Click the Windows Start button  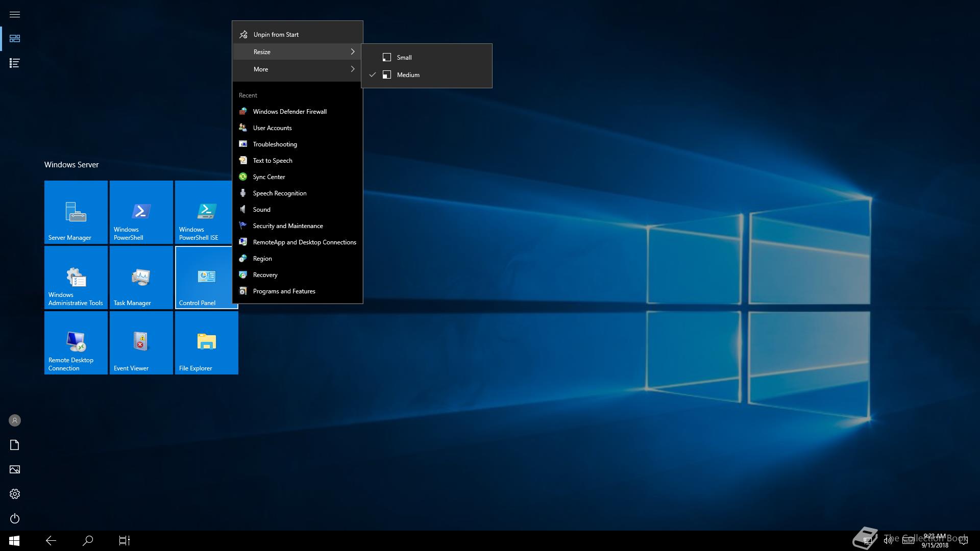(x=14, y=541)
